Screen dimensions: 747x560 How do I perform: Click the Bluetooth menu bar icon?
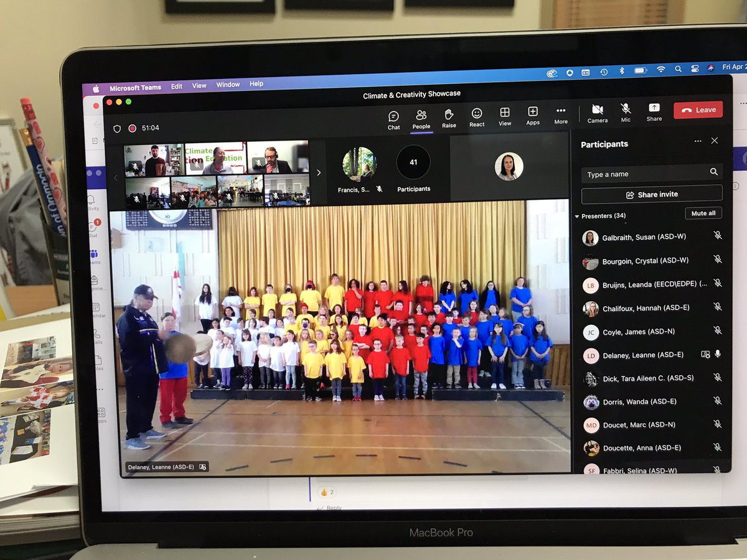(621, 71)
